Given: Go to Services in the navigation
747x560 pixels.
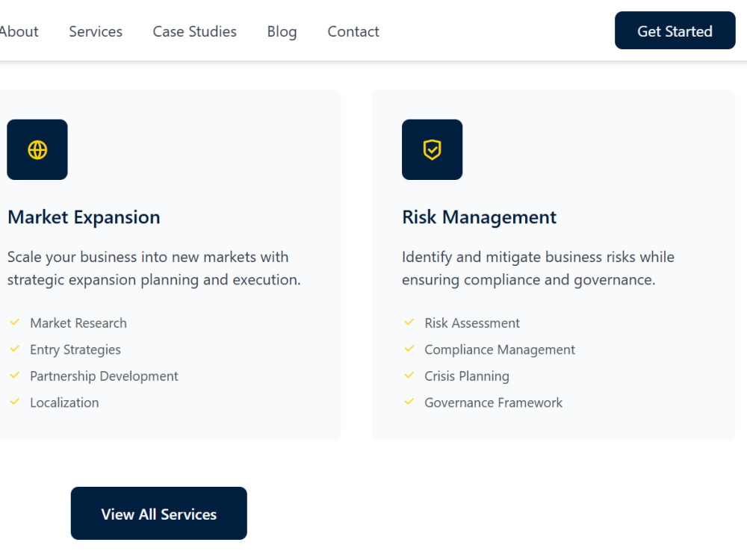Looking at the screenshot, I should point(96,31).
